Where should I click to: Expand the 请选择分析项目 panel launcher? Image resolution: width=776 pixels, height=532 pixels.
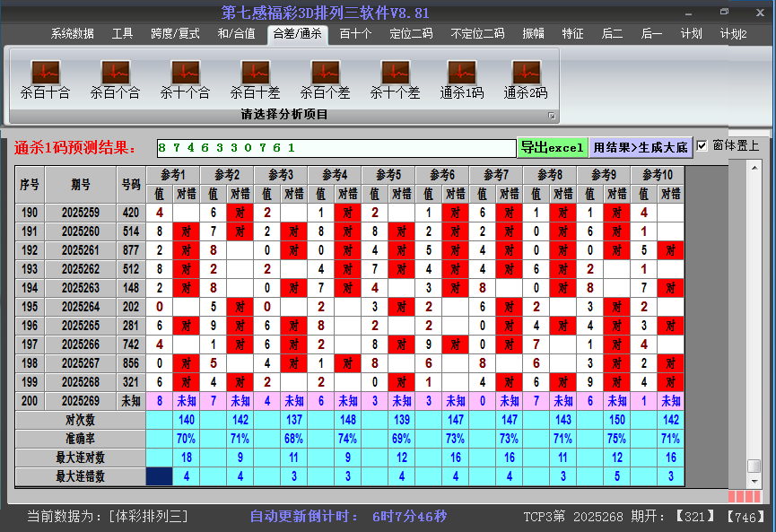(552, 116)
